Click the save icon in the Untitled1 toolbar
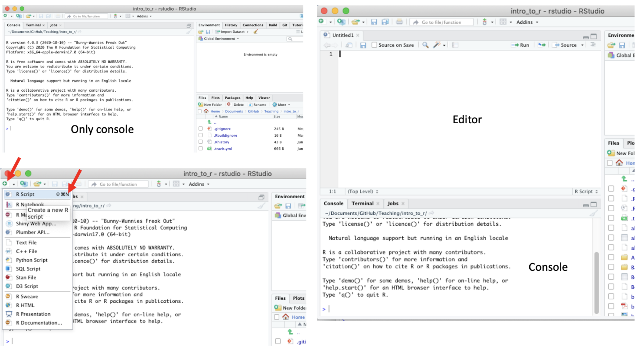This screenshot has width=644, height=352. (363, 45)
